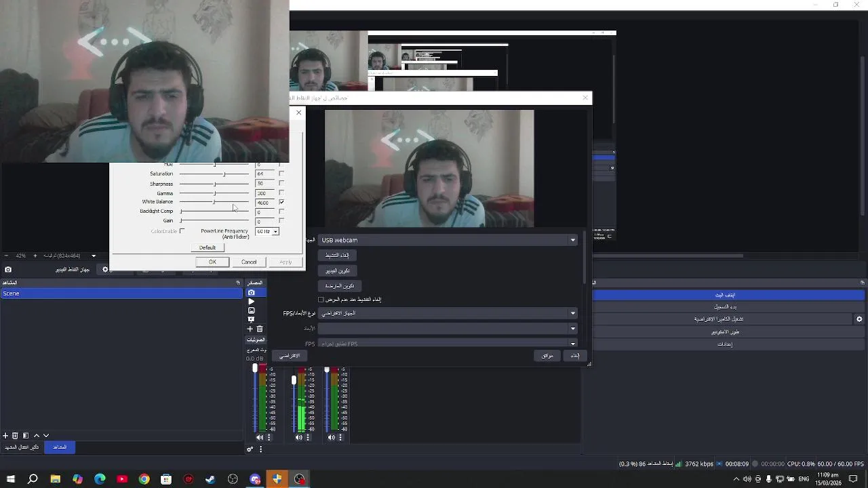The width and height of the screenshot is (868, 488).
Task: Click the Studio Mode button in Controls
Action: pos(725,332)
